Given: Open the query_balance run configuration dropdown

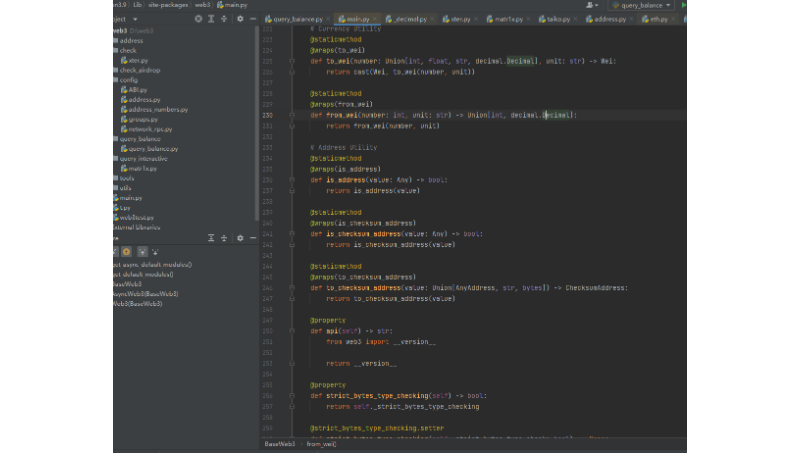Looking at the screenshot, I should click(x=641, y=5).
